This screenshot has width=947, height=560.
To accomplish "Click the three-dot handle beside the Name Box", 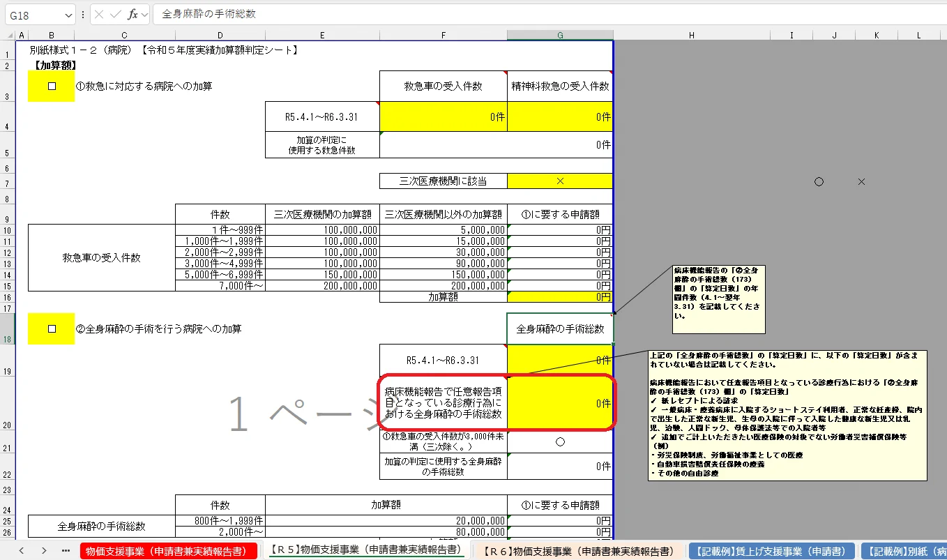I will click(83, 14).
